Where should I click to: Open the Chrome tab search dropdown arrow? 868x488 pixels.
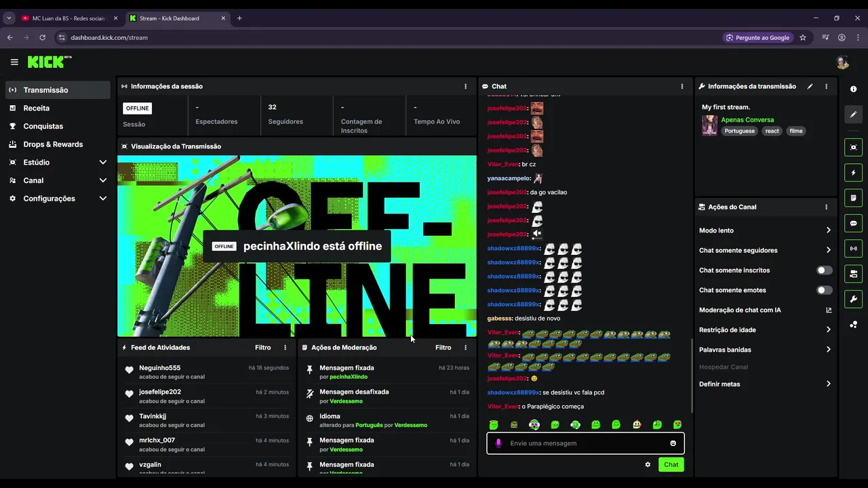[9, 18]
